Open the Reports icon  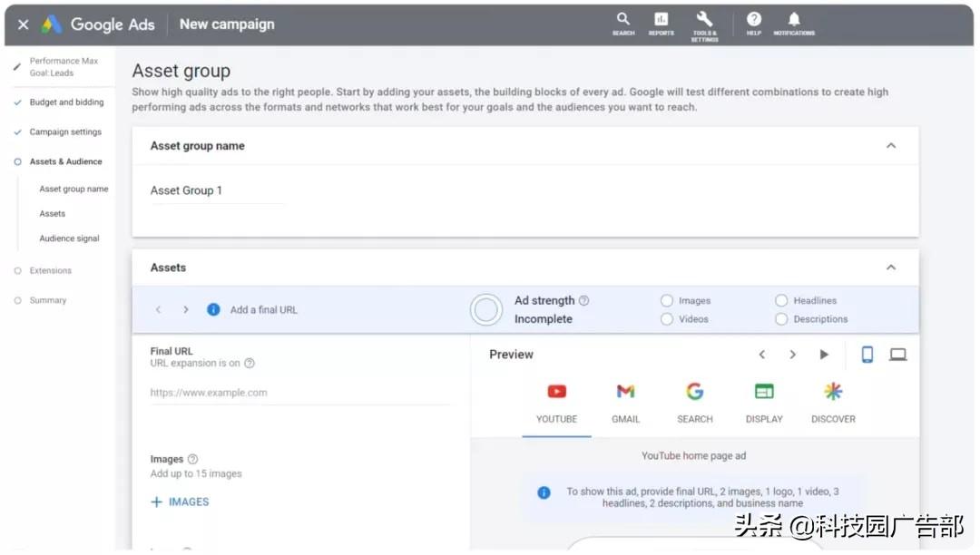(x=661, y=24)
